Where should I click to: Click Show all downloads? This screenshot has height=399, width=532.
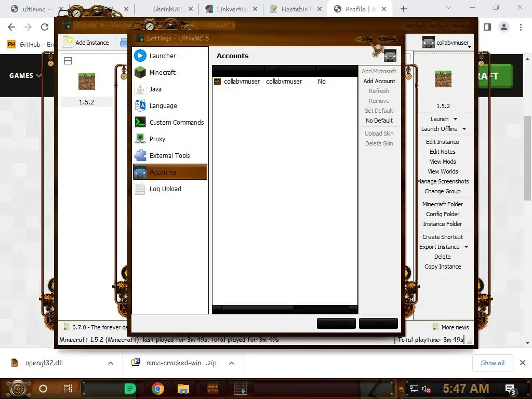(493, 363)
